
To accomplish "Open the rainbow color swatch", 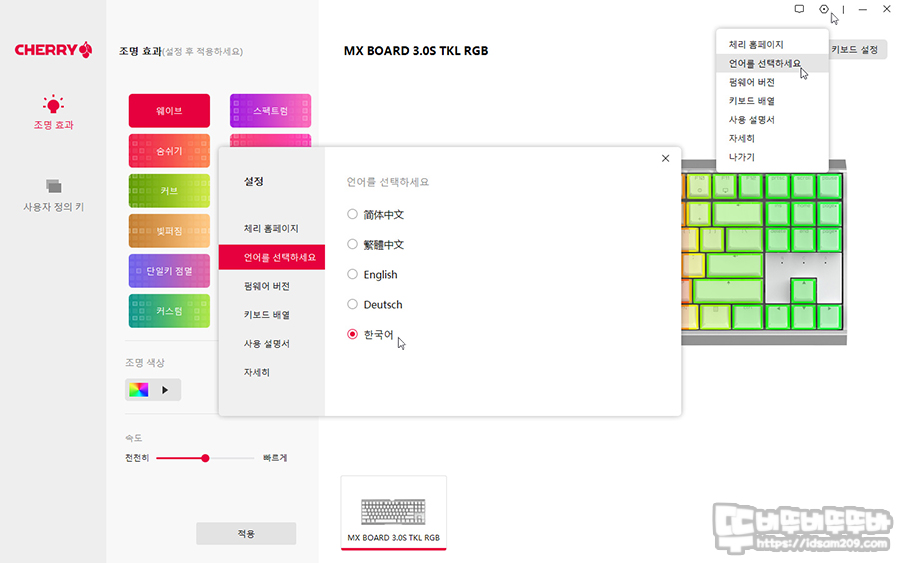I will (138, 390).
